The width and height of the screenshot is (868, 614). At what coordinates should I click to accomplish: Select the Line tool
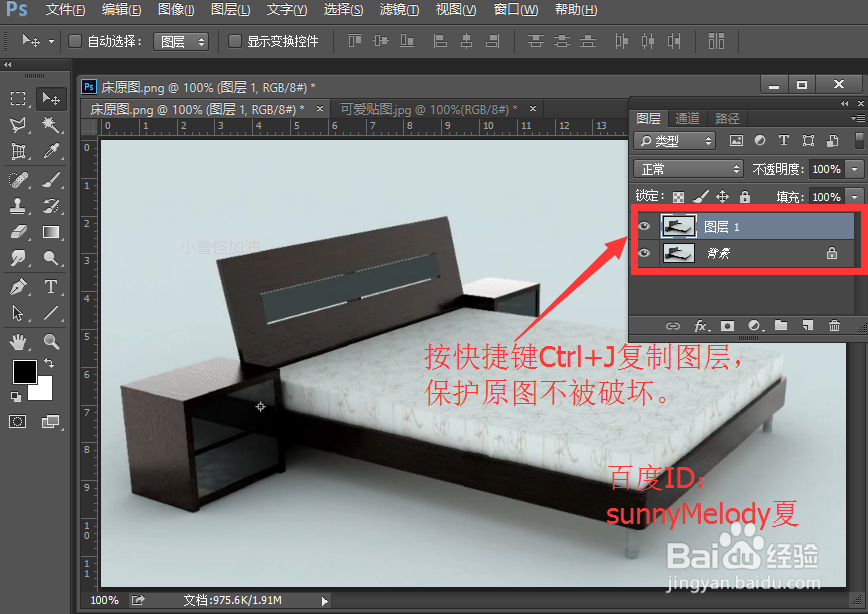[51, 313]
